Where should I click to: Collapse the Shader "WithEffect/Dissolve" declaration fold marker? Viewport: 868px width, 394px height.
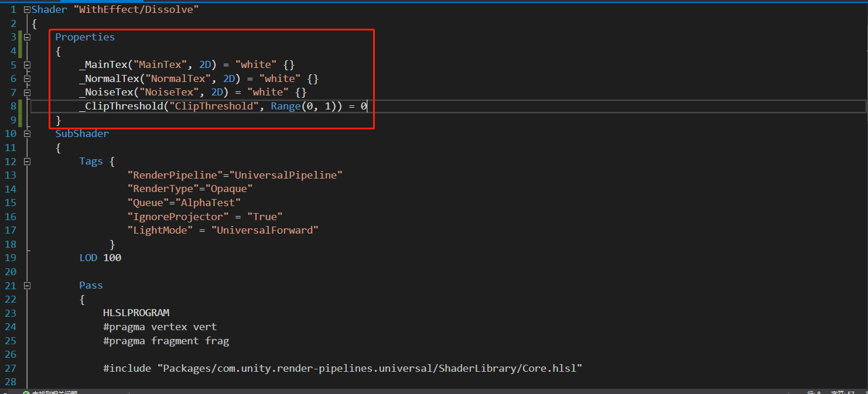point(28,9)
